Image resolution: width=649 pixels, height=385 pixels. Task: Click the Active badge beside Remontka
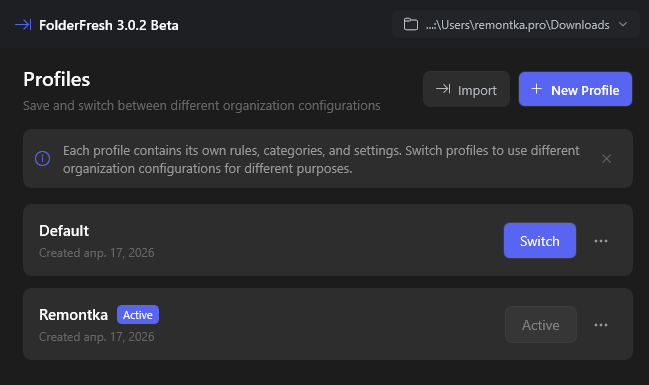138,315
